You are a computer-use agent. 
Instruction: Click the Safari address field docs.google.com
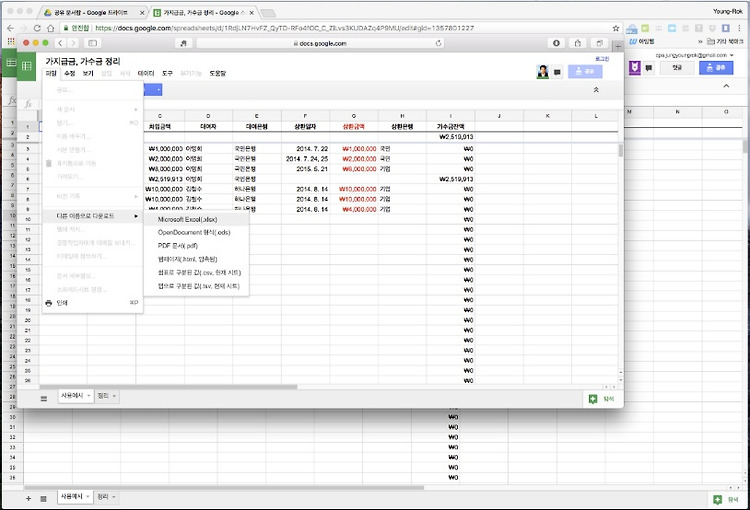coord(320,43)
